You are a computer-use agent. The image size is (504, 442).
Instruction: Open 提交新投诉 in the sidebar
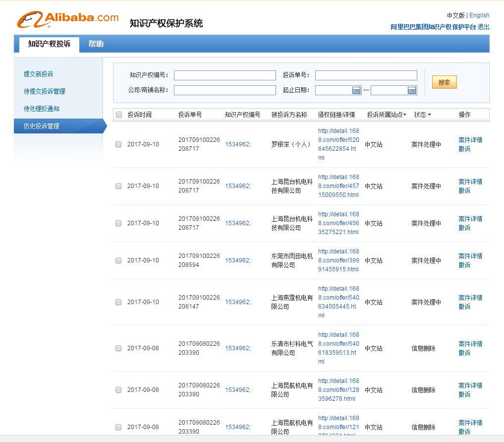pos(39,74)
